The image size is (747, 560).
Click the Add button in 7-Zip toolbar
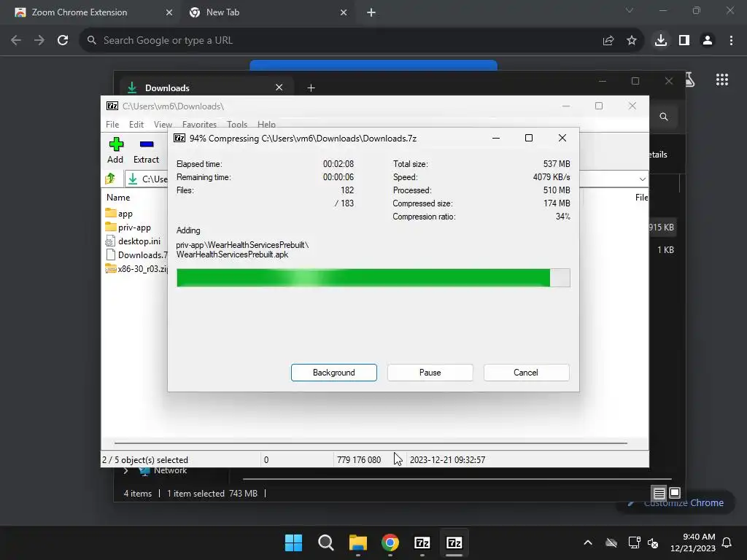coord(115,150)
